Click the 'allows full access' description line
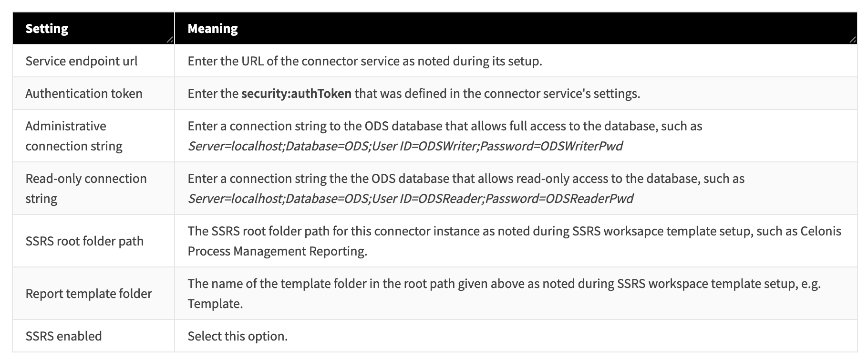868x362 pixels. 444,126
